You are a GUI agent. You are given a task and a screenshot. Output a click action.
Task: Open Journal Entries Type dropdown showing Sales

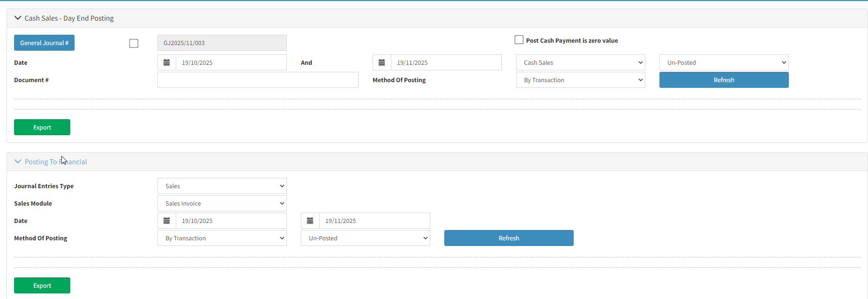[222, 186]
